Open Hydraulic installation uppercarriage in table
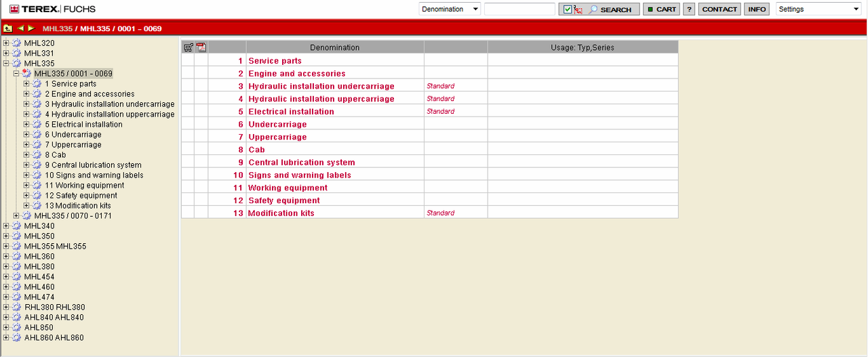The image size is (868, 357). click(x=321, y=99)
